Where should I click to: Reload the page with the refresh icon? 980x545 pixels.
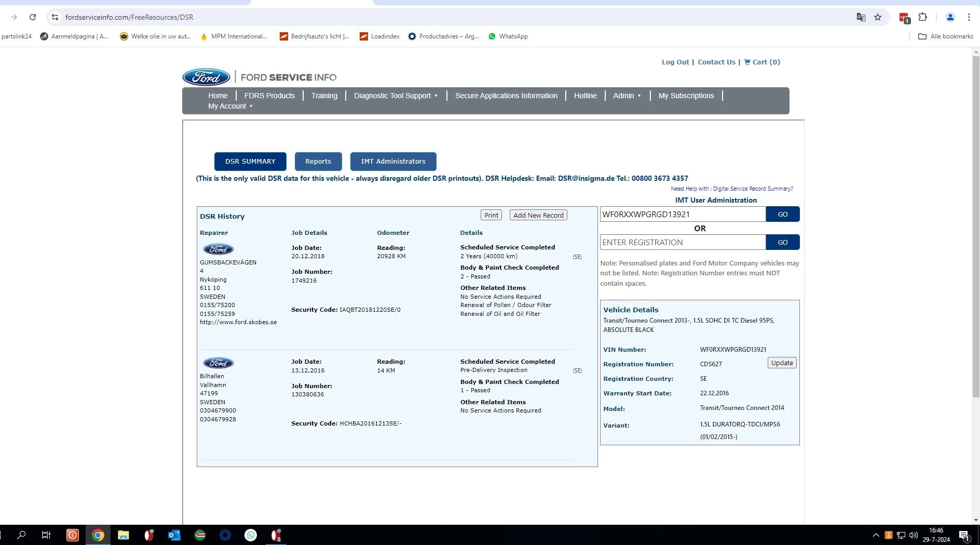(33, 17)
